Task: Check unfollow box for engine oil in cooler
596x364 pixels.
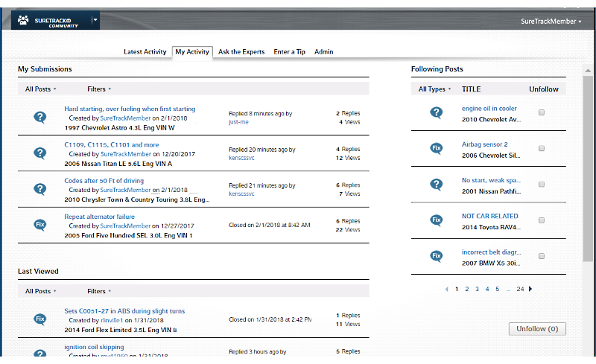Action: pyautogui.click(x=542, y=112)
